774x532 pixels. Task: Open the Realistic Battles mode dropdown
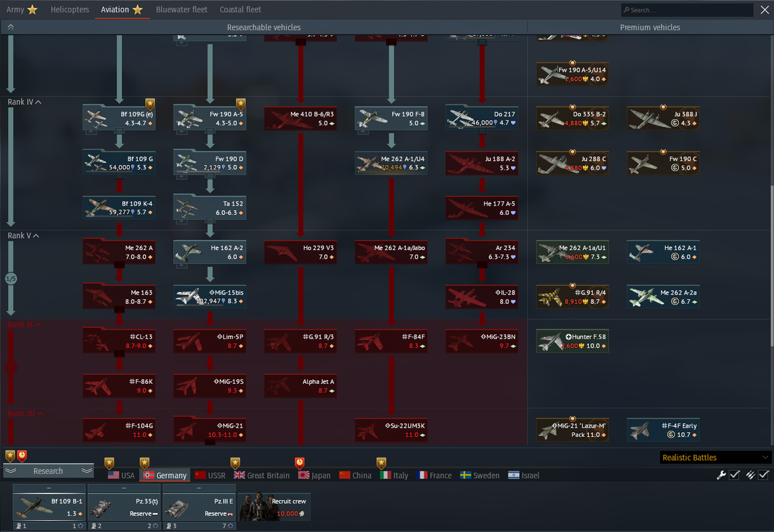point(715,458)
